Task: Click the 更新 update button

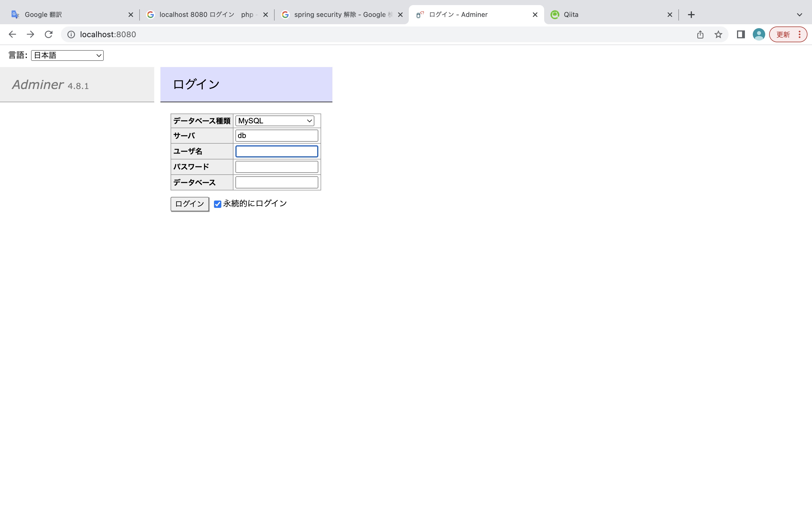Action: pos(783,35)
